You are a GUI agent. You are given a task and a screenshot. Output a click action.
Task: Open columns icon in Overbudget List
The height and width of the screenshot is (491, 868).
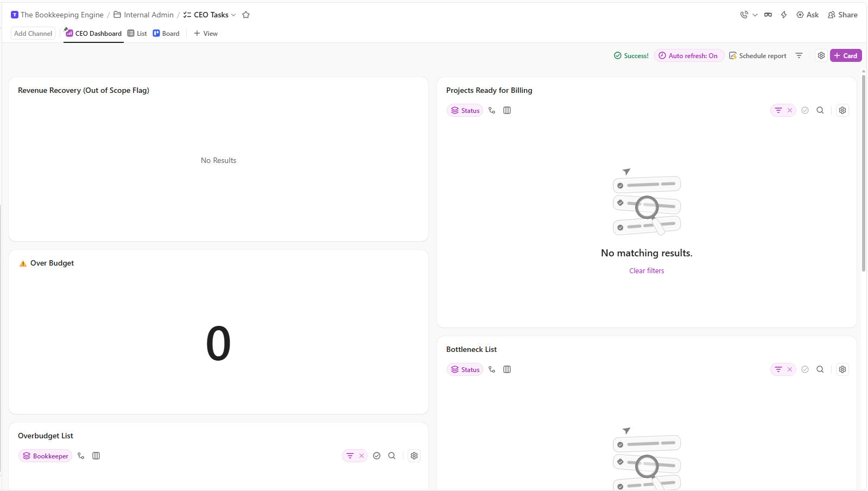tap(96, 456)
